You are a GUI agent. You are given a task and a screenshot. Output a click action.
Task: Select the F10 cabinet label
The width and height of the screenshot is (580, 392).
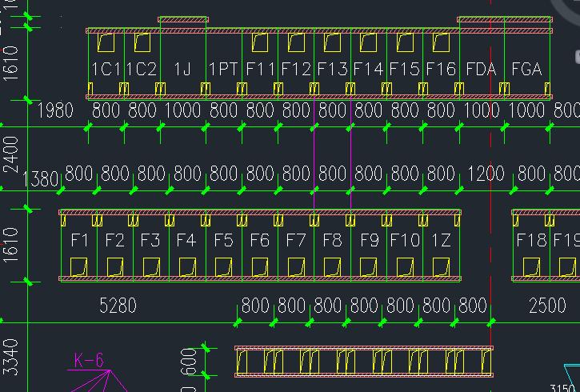click(405, 240)
